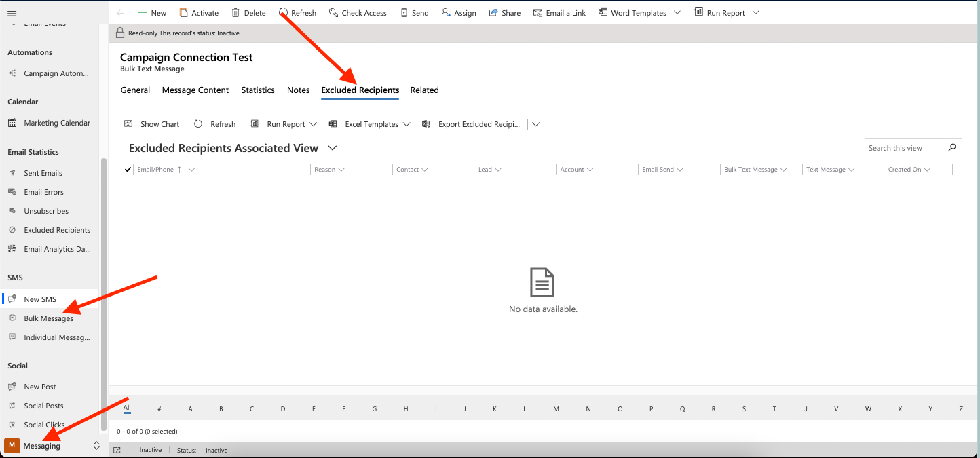Click the Check Access command

[x=358, y=13]
